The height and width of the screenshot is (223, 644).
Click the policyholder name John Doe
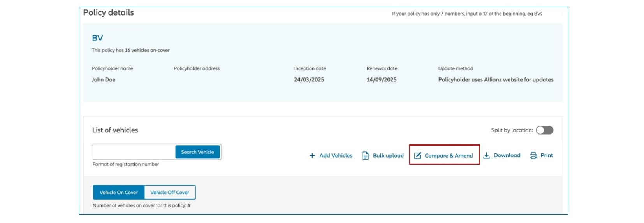pyautogui.click(x=104, y=79)
